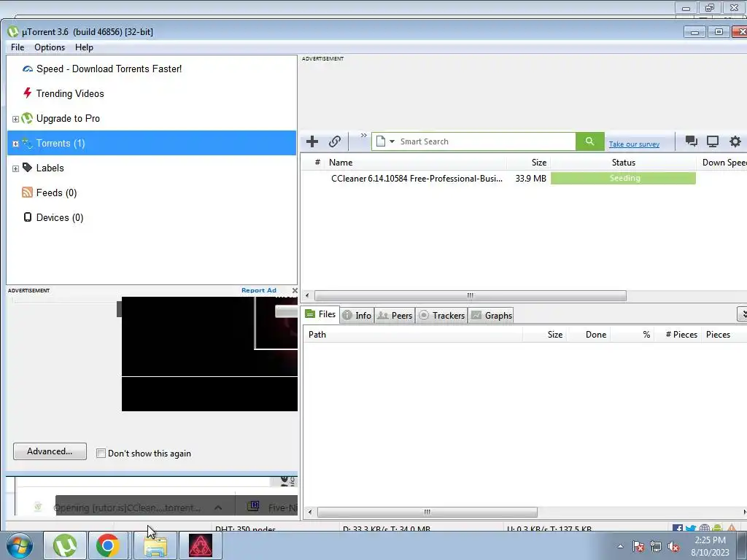Open the Options menu
The width and height of the screenshot is (747, 560).
click(x=50, y=47)
